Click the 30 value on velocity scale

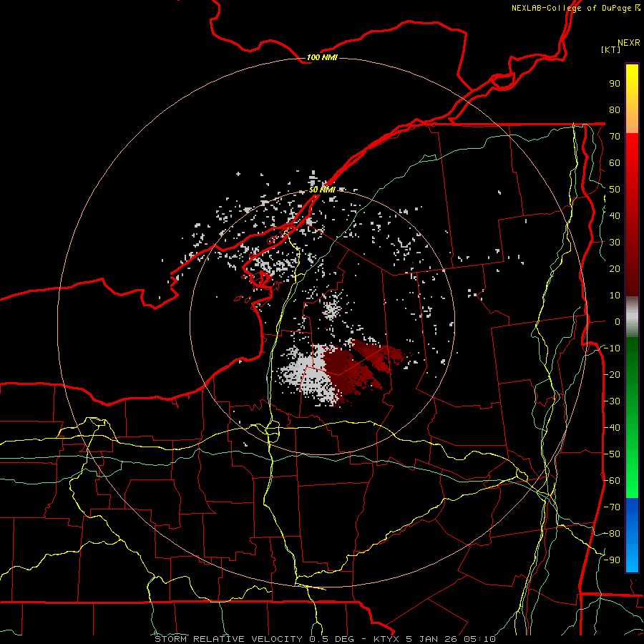(615, 243)
